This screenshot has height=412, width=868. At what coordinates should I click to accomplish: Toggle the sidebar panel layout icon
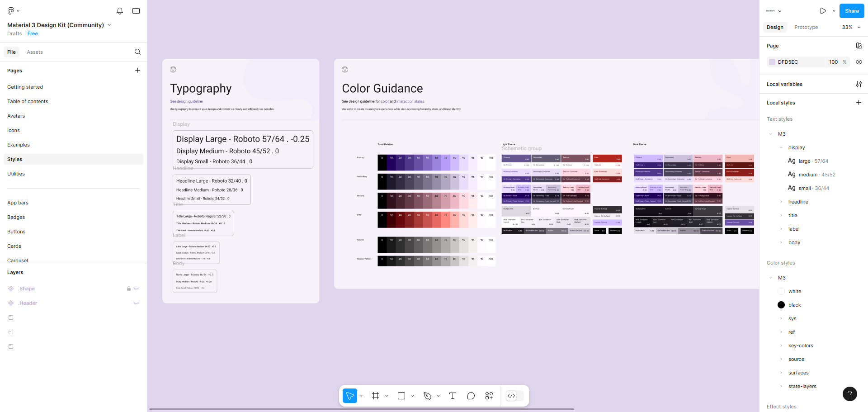[x=136, y=11]
